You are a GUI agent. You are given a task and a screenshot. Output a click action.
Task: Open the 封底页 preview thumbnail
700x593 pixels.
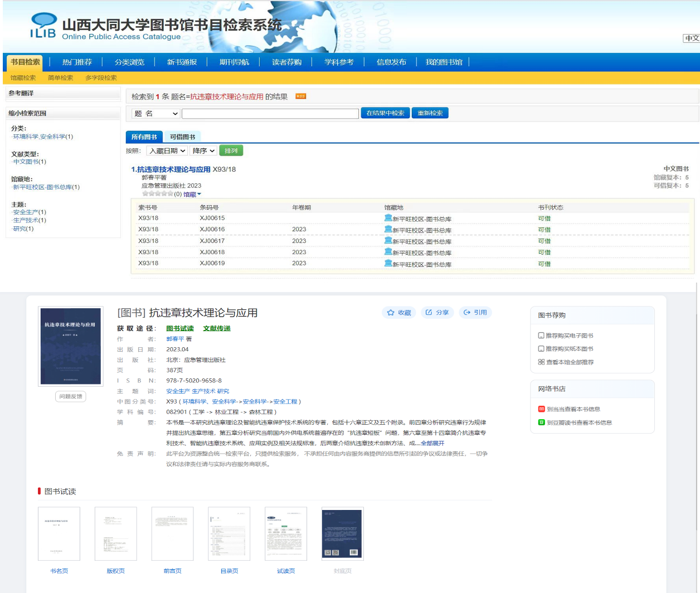[343, 534]
